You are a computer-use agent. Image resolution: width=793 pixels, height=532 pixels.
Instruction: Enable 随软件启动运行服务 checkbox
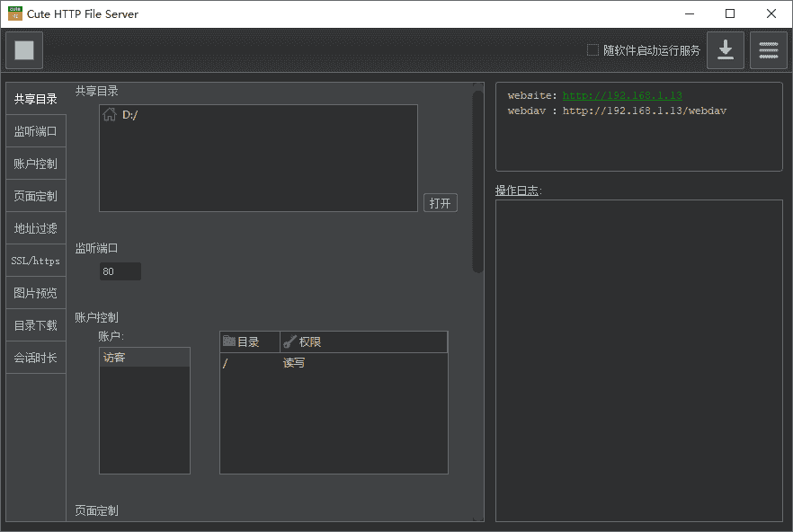click(x=593, y=50)
